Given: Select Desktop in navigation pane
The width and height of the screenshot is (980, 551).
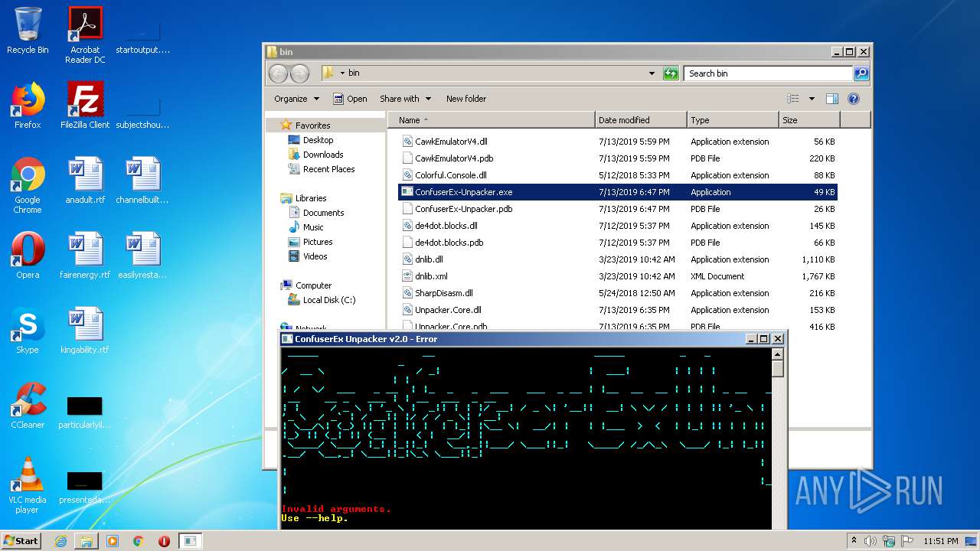Looking at the screenshot, I should (x=318, y=140).
